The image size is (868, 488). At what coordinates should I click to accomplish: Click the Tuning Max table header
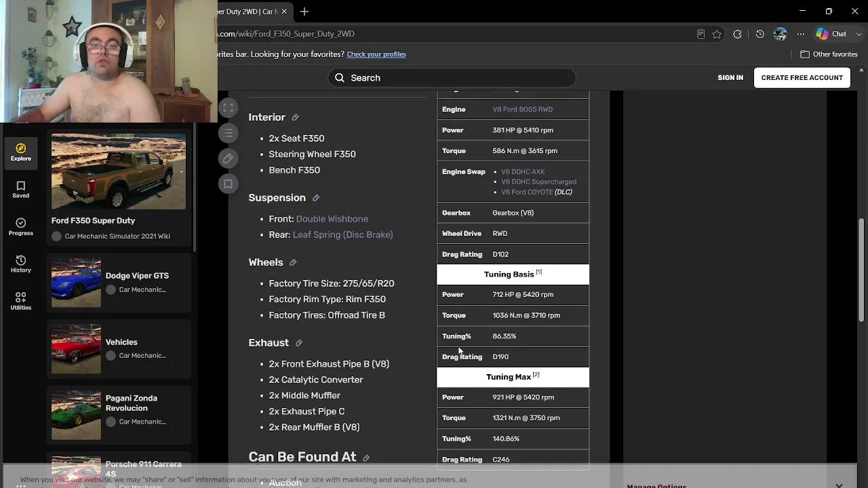coord(513,377)
